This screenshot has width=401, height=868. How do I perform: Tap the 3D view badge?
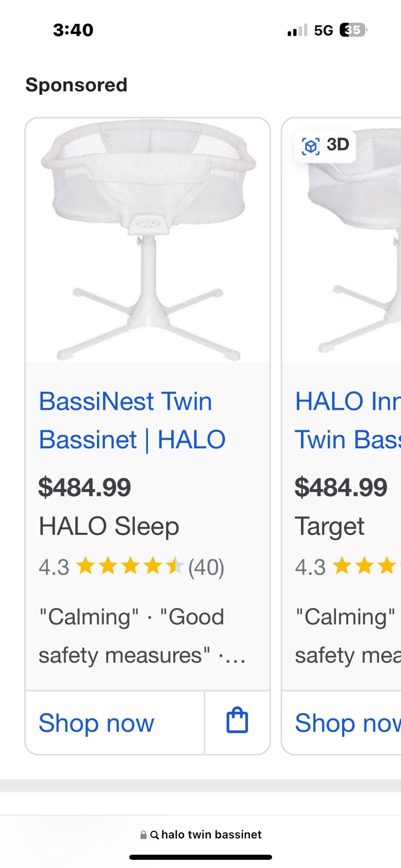coord(325,146)
